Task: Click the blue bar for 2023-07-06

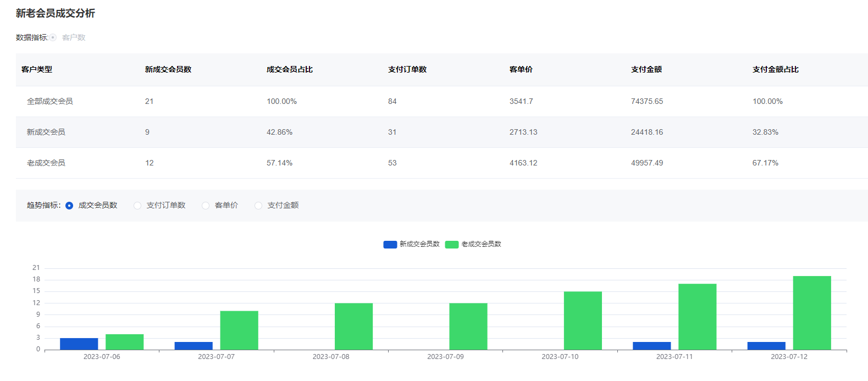Action: coord(79,344)
